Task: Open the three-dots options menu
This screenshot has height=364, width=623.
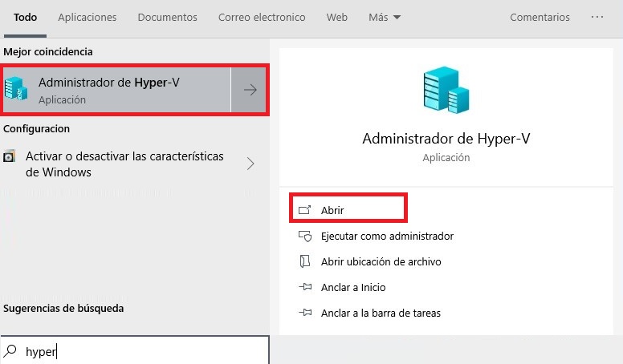Action: (x=597, y=17)
